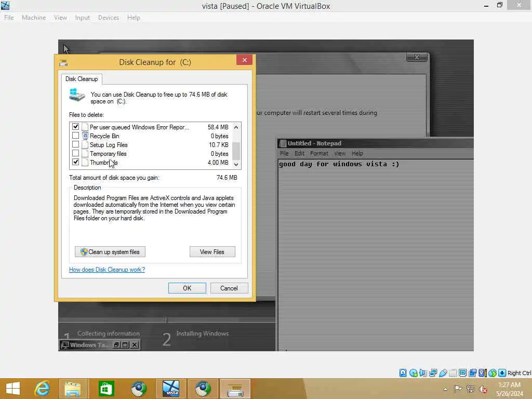Click the VirtualBox window title icon

click(5, 5)
